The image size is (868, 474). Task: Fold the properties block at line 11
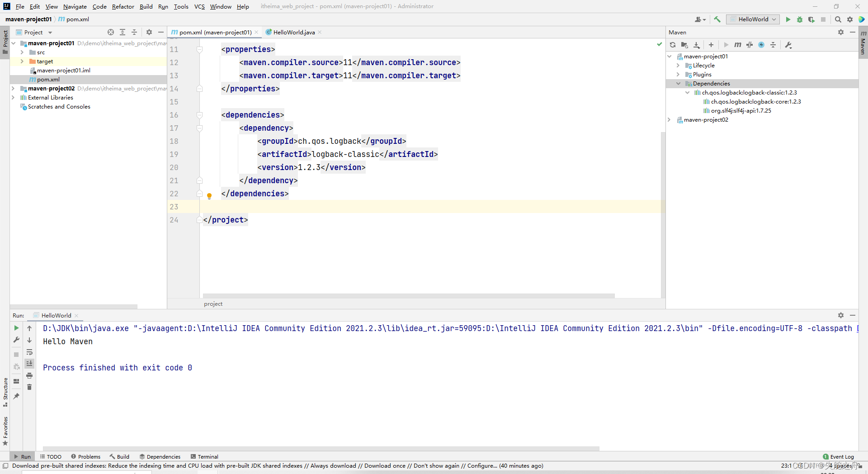(x=199, y=49)
